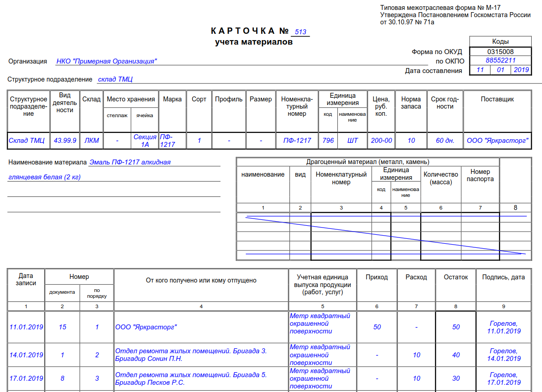Select the shelf life cell '60 дн.'
542x392 pixels.
445,141
